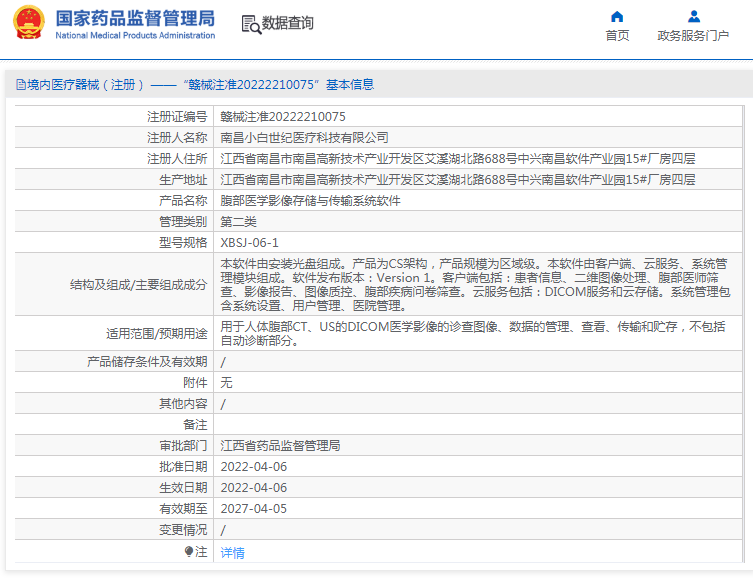Click the 生产地址 address value

(x=458, y=180)
